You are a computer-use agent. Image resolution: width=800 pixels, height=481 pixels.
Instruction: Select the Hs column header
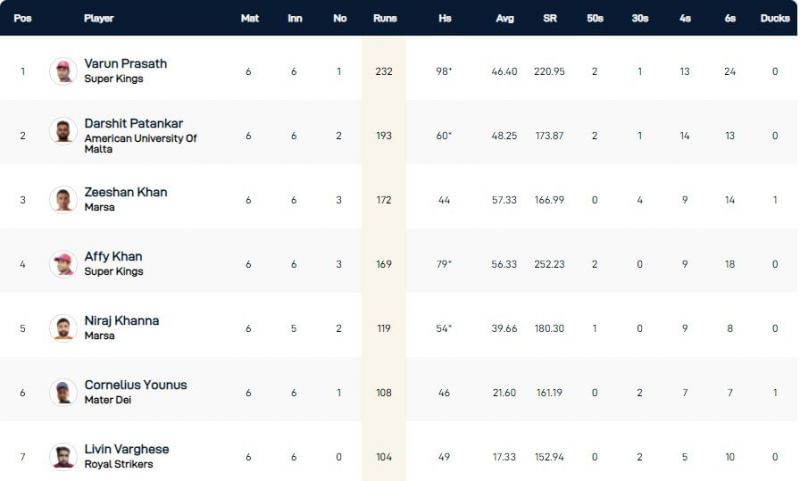coord(444,18)
